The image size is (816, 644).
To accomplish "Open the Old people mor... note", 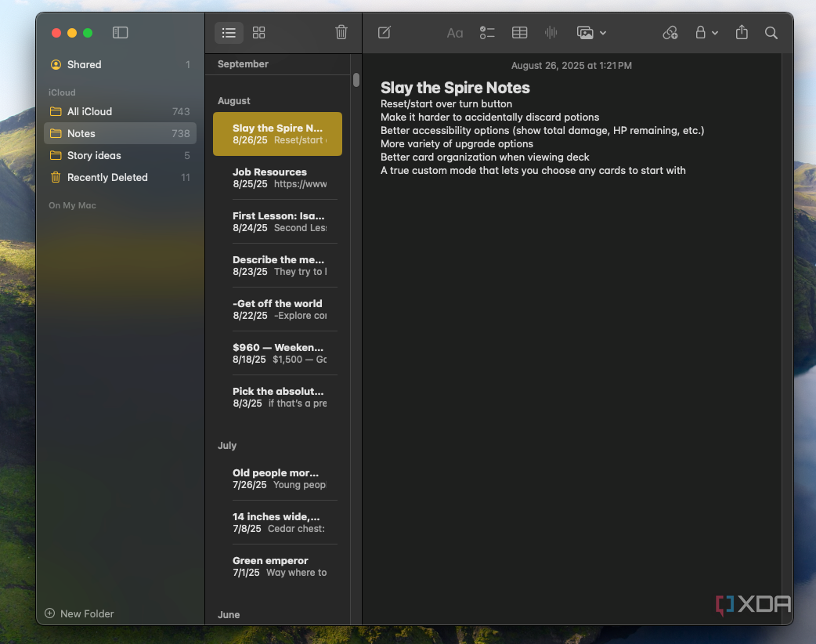I will click(x=277, y=479).
